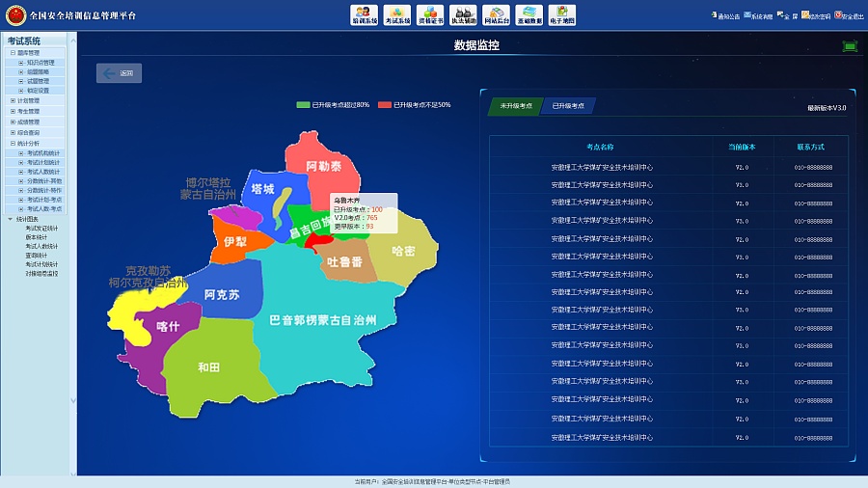868x488 pixels.
Task: Select the red 乌鲁木齐 region on map
Action: [318, 241]
